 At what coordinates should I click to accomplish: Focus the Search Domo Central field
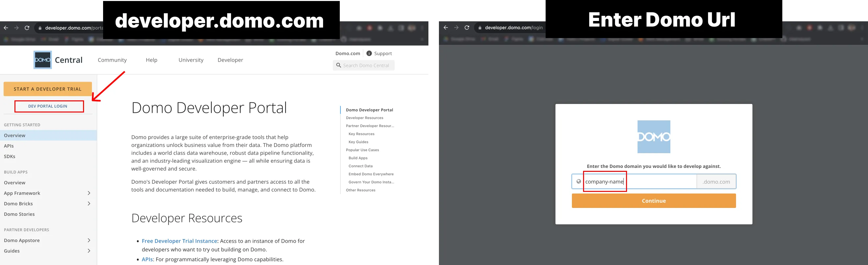(364, 65)
